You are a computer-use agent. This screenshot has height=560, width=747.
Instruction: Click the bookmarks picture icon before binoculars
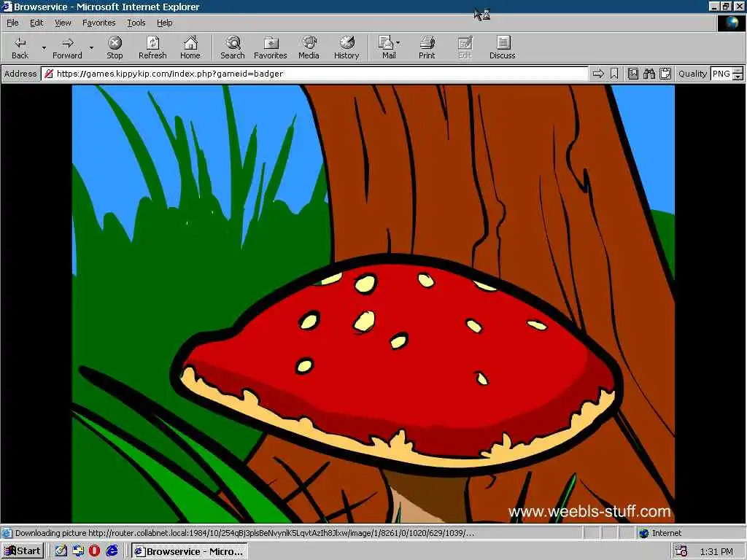click(x=632, y=74)
